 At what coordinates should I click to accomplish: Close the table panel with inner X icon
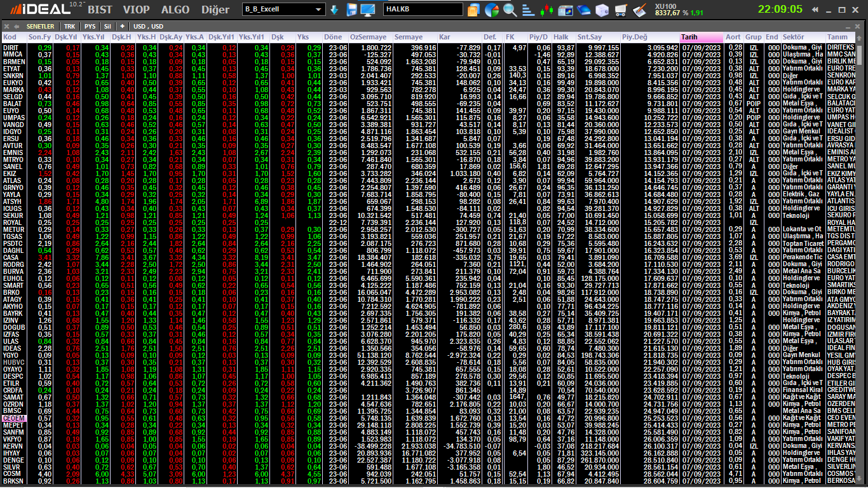pyautogui.click(x=857, y=27)
